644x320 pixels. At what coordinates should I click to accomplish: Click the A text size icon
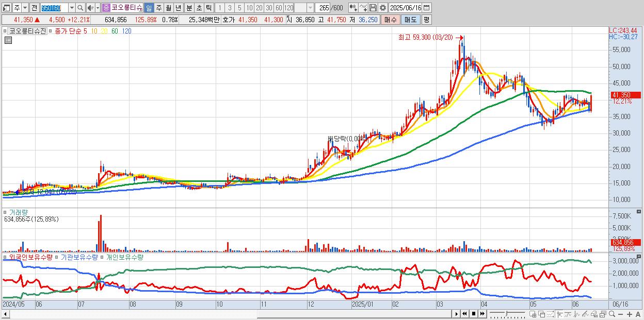638,314
